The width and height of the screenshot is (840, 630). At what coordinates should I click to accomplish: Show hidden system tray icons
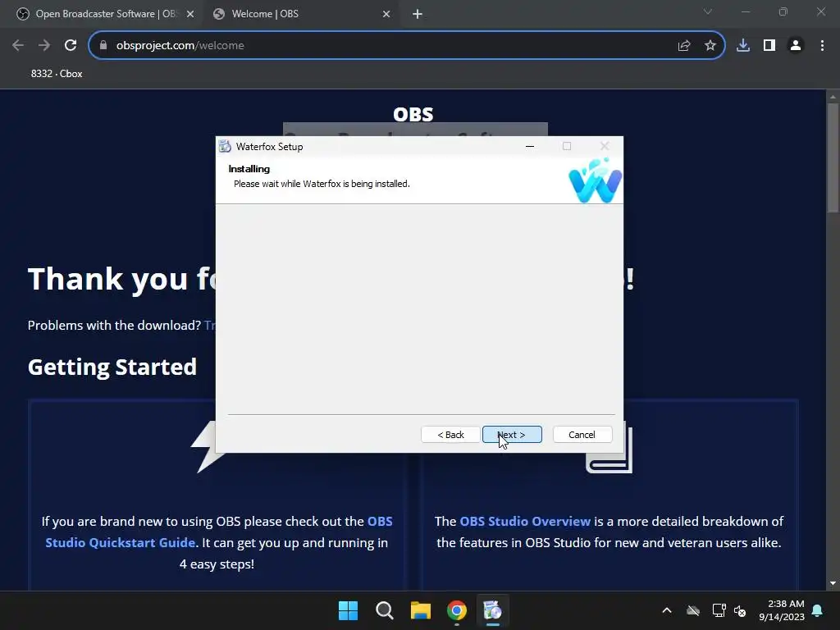point(667,610)
